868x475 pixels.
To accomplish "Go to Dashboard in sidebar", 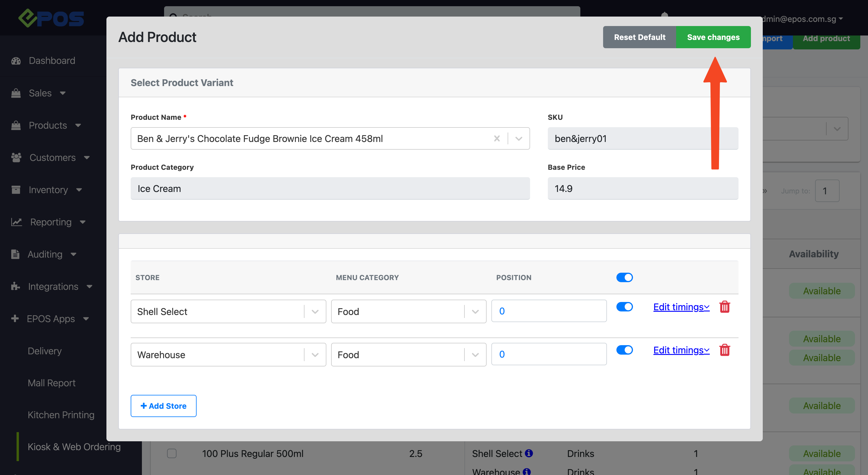I will point(52,61).
